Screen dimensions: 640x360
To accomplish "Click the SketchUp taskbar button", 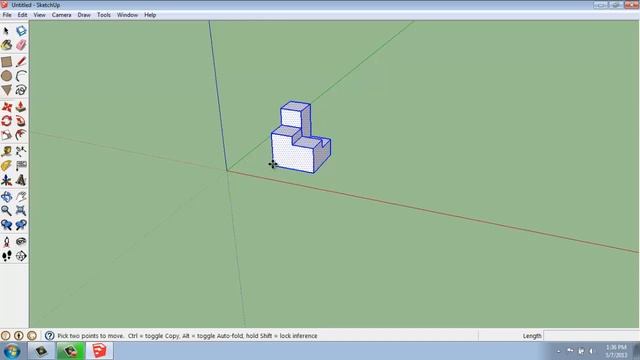I will coord(99,351).
